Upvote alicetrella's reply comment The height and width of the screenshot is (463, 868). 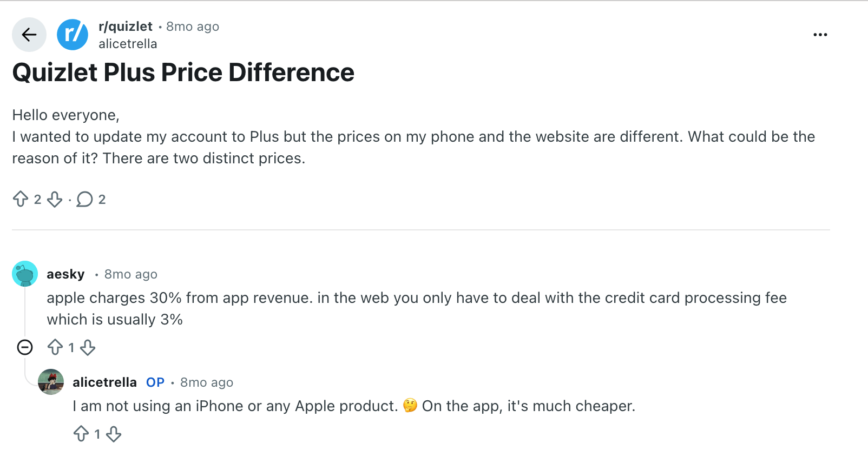point(81,434)
